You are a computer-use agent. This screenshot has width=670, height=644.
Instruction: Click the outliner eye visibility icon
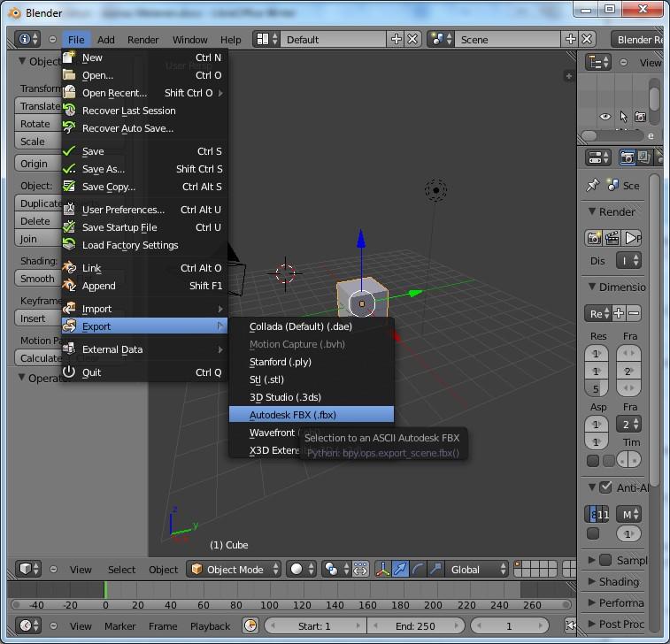pyautogui.click(x=605, y=117)
